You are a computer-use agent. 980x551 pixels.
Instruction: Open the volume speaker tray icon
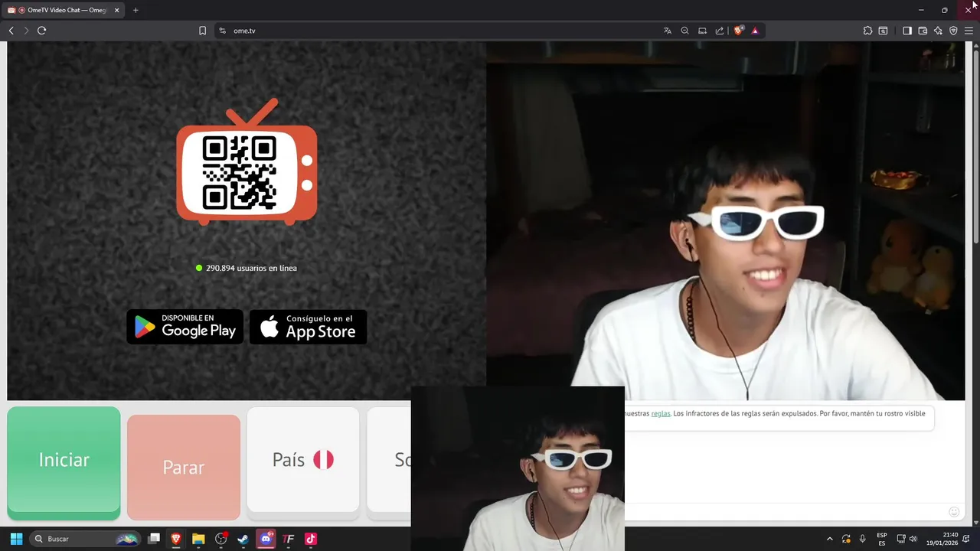[913, 539]
